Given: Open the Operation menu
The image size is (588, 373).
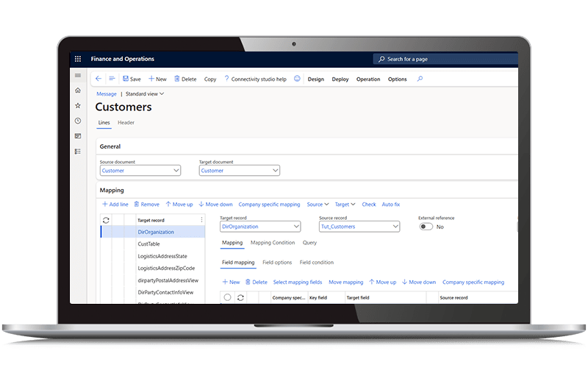Looking at the screenshot, I should [368, 79].
